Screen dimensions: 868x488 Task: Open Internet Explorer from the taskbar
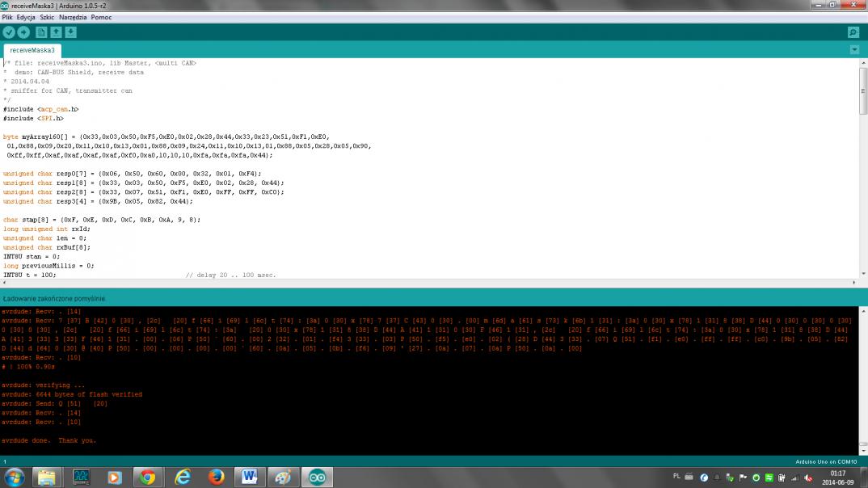tap(181, 477)
